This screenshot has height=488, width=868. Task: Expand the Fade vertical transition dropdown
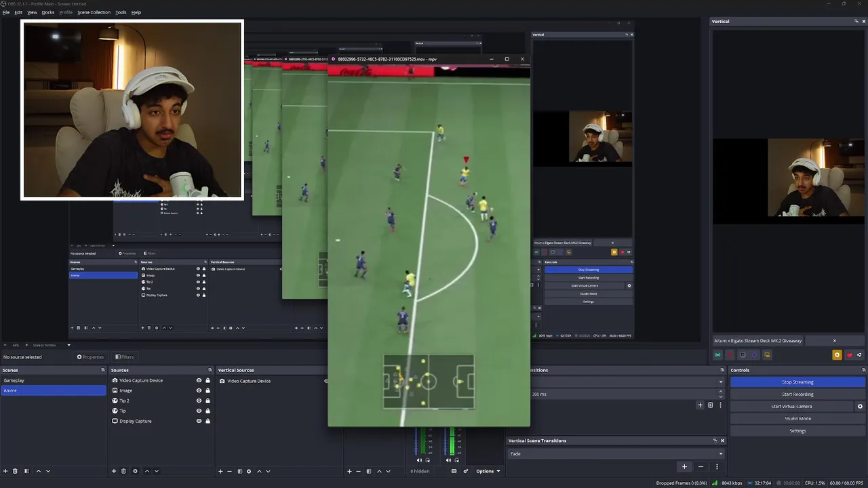coord(616,453)
